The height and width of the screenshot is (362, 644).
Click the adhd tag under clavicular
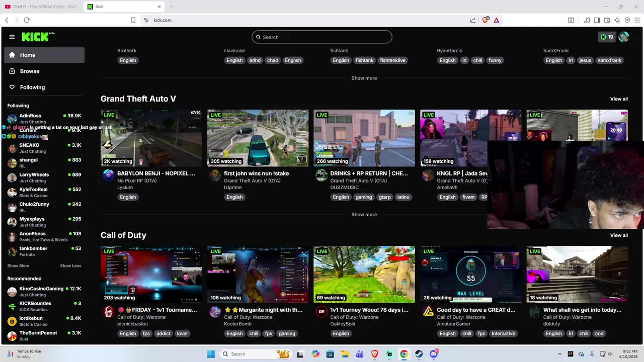[x=255, y=60]
